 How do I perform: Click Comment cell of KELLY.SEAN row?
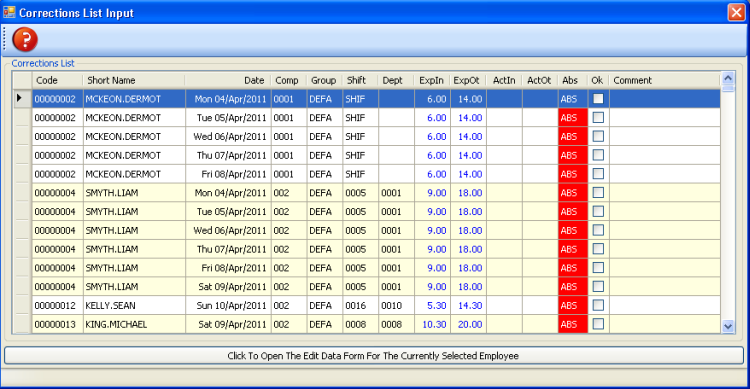(x=665, y=305)
